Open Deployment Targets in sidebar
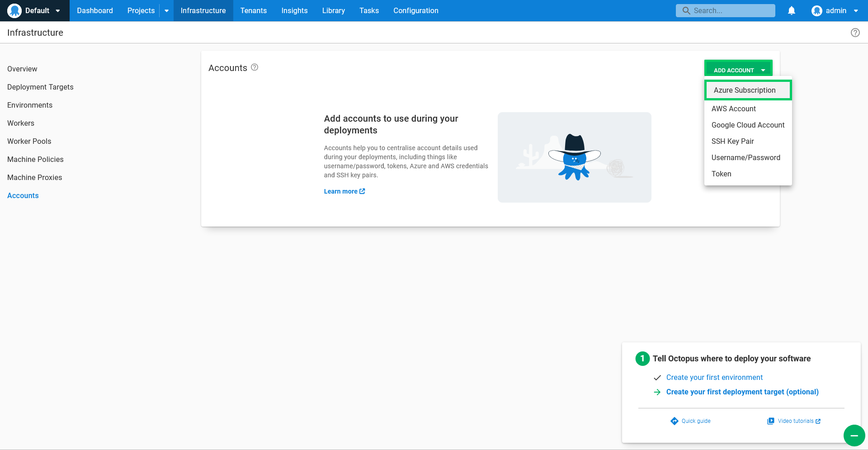 click(x=40, y=87)
